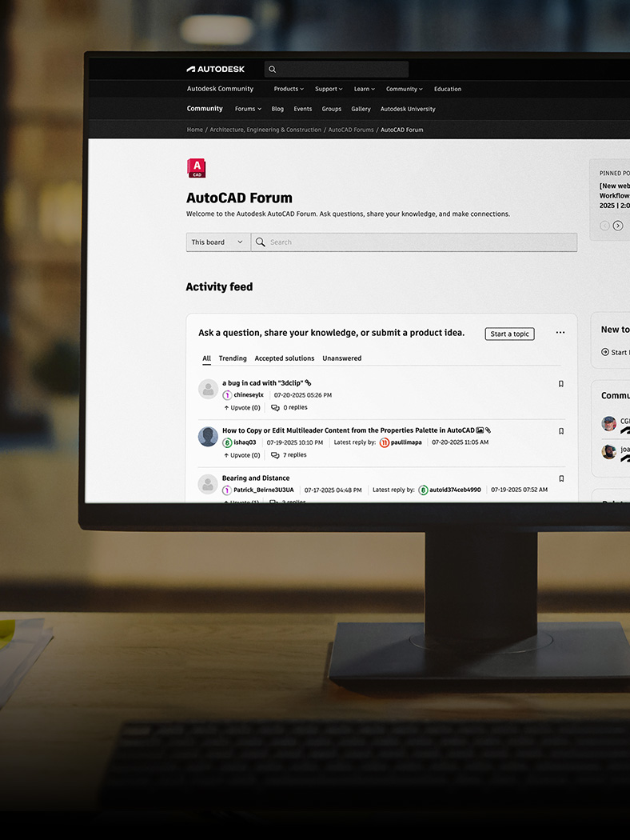The width and height of the screenshot is (630, 840).
Task: Click the Autodesk Community header link
Action: 220,89
